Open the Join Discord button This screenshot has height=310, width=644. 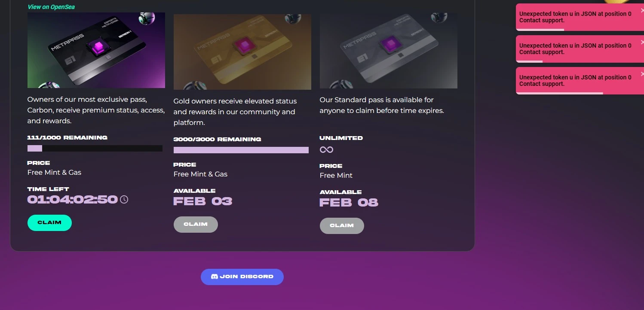[x=242, y=277]
